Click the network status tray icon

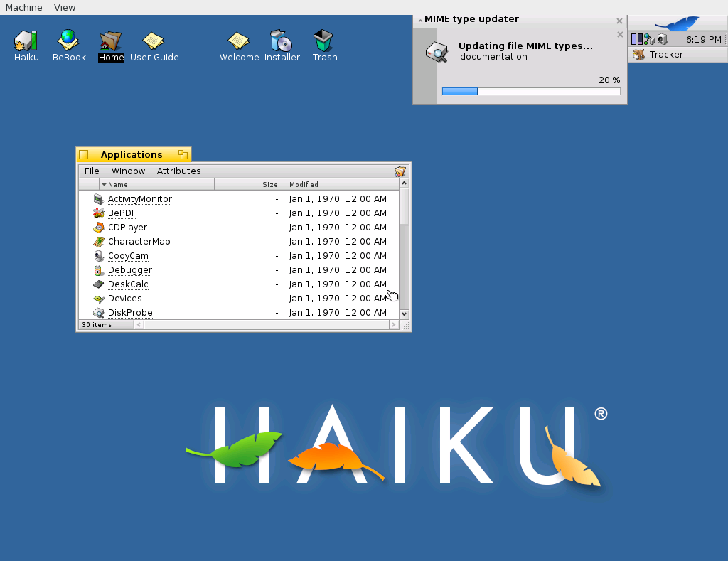(x=649, y=40)
